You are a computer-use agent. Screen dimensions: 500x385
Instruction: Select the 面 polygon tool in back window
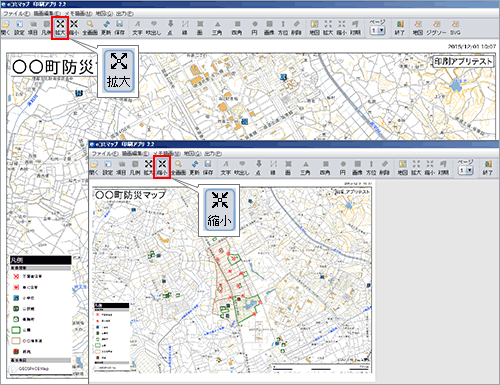(200, 28)
